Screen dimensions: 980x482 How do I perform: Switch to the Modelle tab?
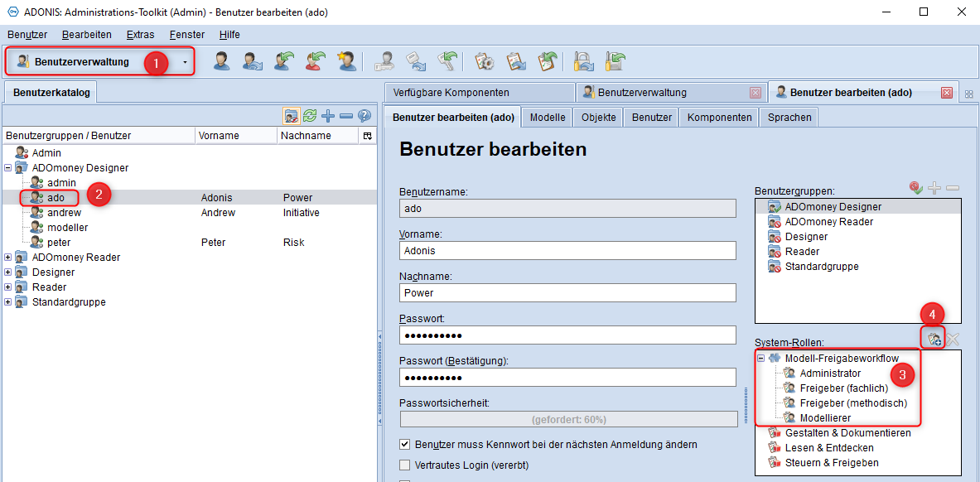548,117
